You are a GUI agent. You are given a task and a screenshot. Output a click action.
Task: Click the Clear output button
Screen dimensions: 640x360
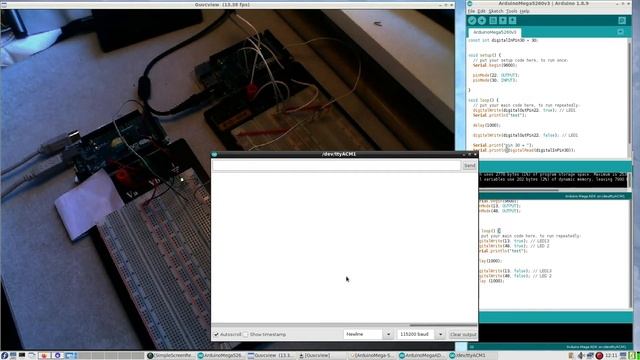(x=463, y=335)
